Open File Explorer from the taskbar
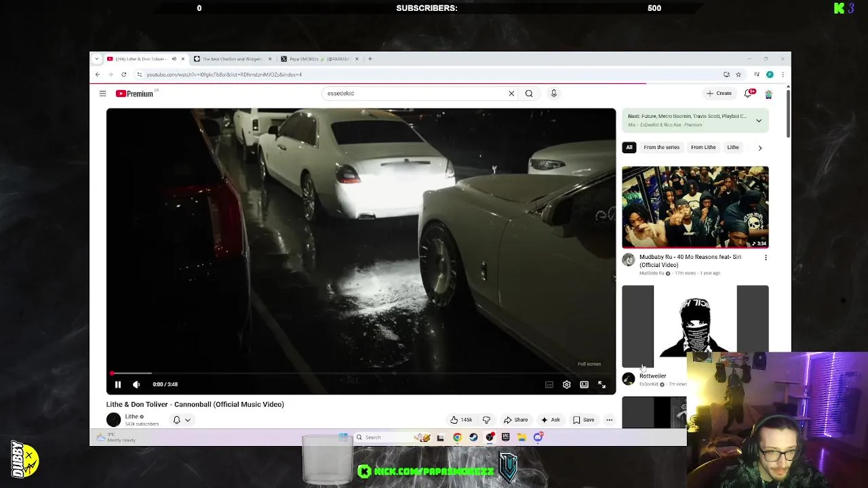Image resolution: width=868 pixels, height=488 pixels. (521, 437)
